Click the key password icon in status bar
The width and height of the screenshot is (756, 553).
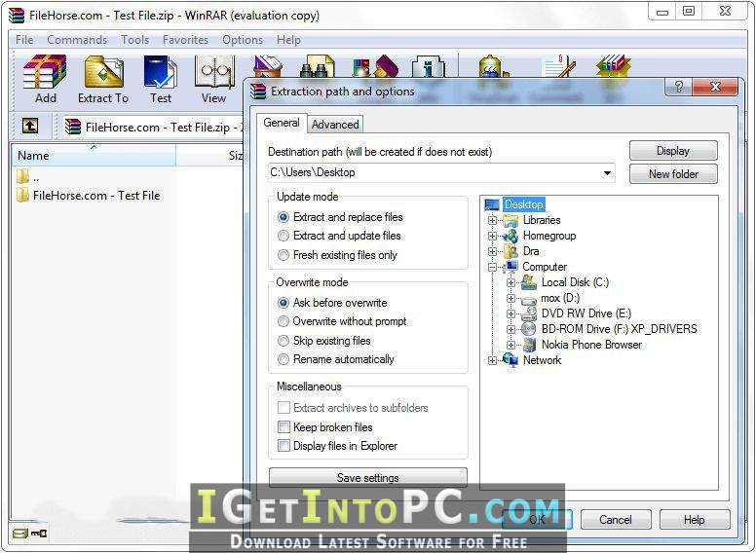(39, 534)
